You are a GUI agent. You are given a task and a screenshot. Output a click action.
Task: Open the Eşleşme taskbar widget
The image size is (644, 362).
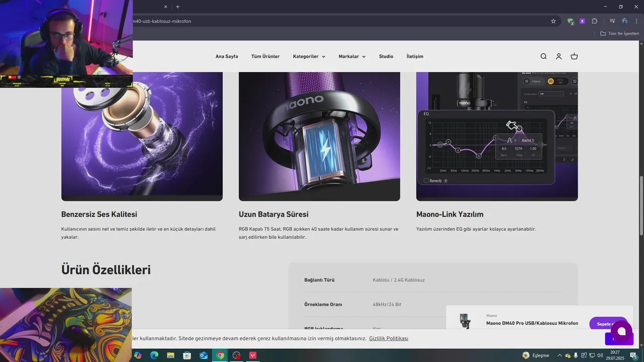536,355
